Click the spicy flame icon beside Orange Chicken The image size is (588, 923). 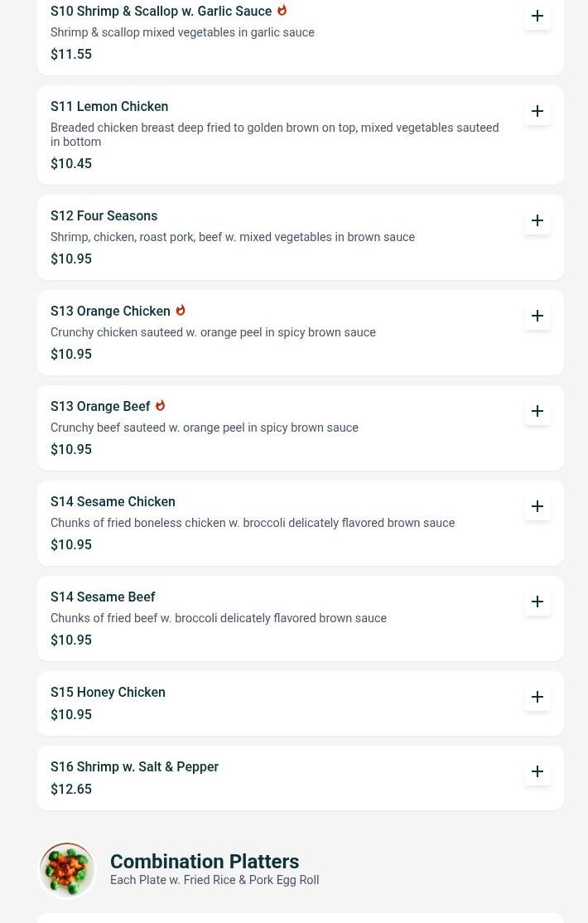click(181, 310)
